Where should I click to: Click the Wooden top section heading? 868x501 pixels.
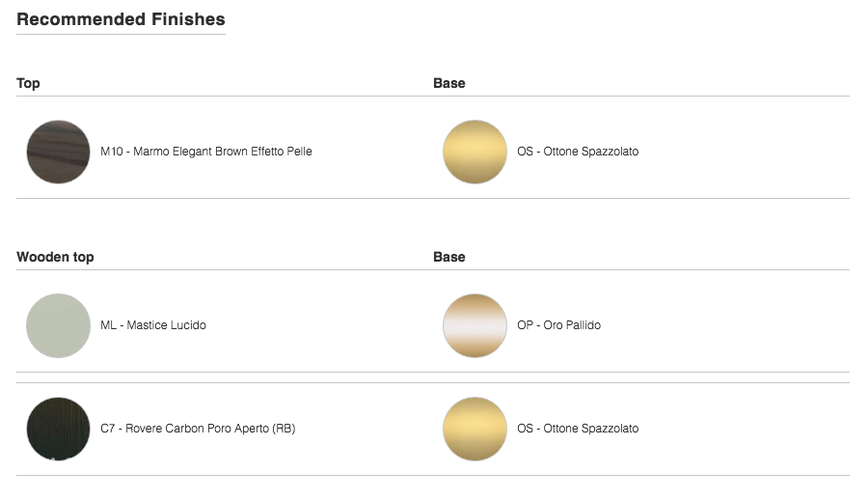[x=55, y=257]
